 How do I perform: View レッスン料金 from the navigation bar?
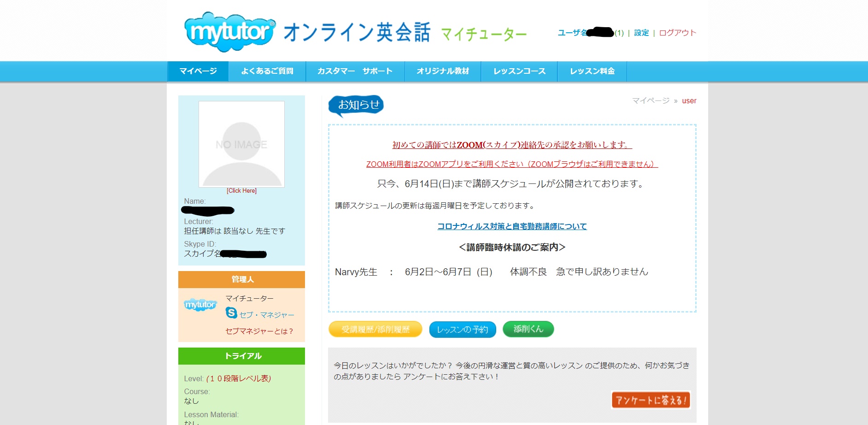click(592, 71)
